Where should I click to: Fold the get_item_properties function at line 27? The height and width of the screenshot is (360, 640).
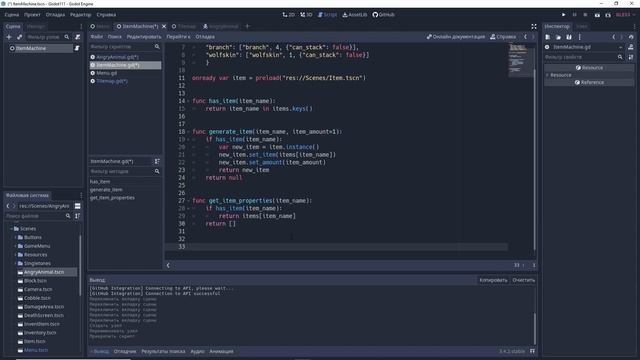pyautogui.click(x=188, y=201)
